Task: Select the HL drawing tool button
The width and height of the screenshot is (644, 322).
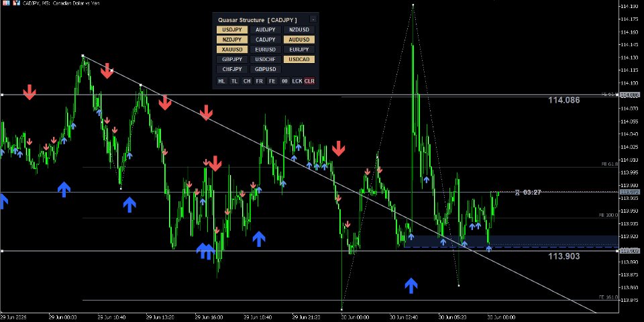Action: 221,81
